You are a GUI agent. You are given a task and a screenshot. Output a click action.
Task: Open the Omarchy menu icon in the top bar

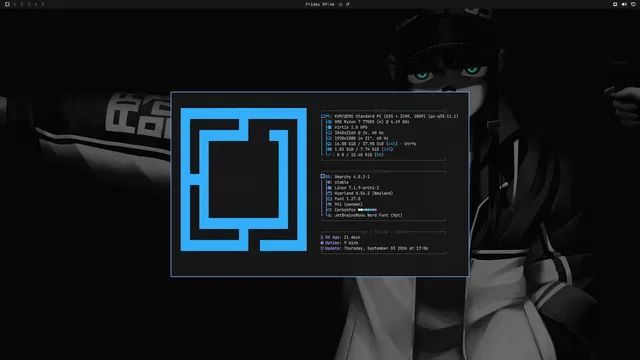coord(7,4)
